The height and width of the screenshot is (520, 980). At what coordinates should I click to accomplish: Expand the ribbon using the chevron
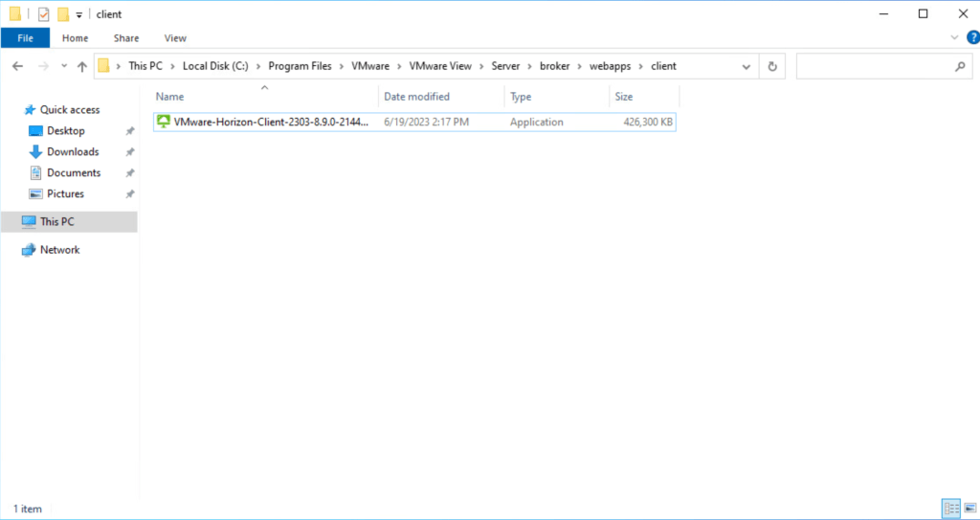[x=954, y=38]
